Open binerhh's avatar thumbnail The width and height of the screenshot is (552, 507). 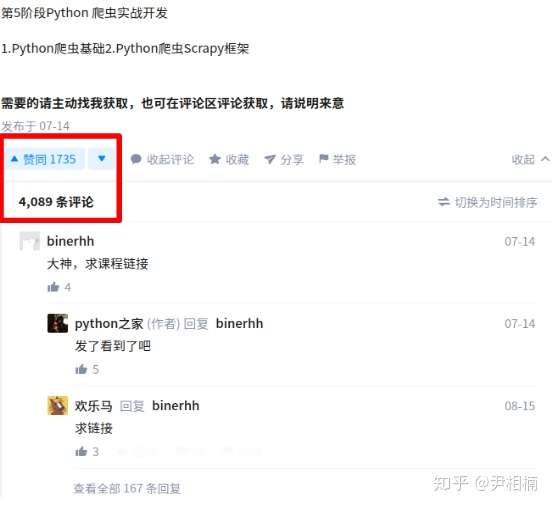(x=30, y=241)
